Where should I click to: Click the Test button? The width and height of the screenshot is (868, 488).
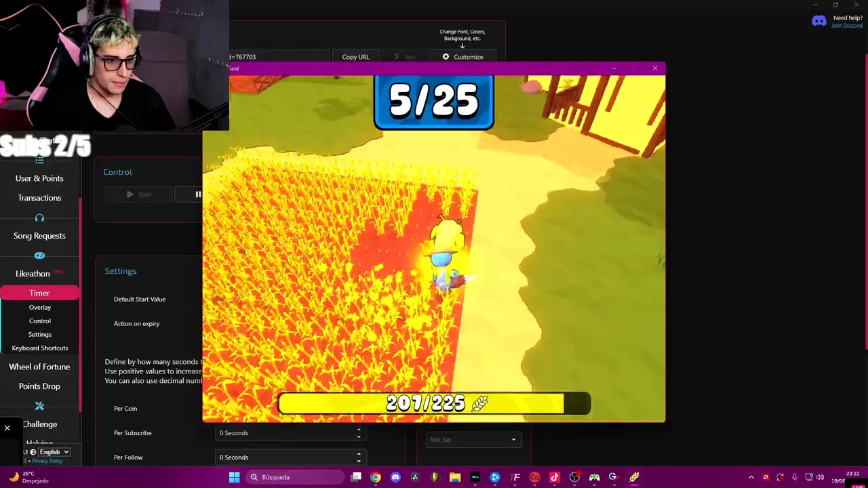(404, 57)
